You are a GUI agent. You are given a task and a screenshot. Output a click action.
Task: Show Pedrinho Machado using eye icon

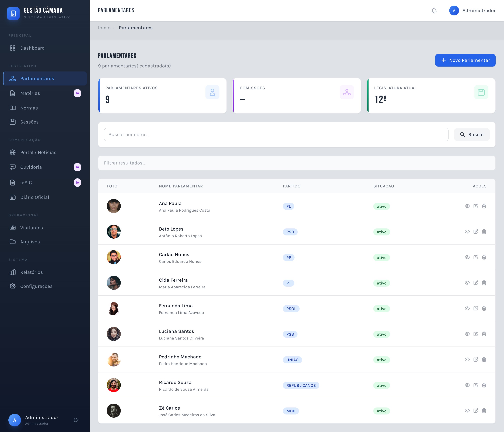point(467,359)
